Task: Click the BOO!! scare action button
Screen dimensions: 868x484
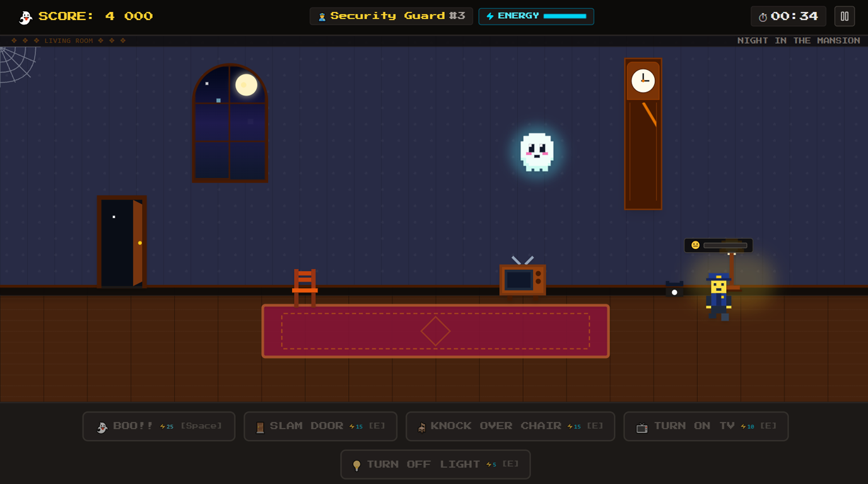Action: [x=159, y=427]
